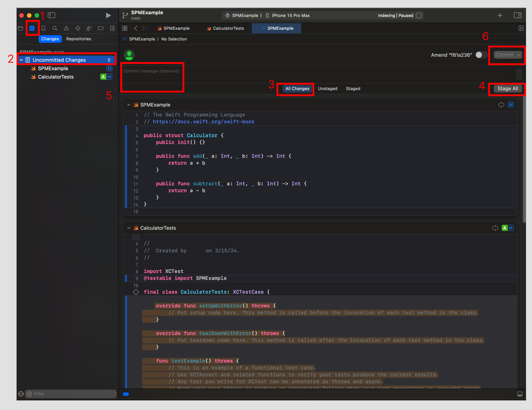
Task: Collapse the Uncommitted Changes tree row
Action: pyautogui.click(x=21, y=60)
